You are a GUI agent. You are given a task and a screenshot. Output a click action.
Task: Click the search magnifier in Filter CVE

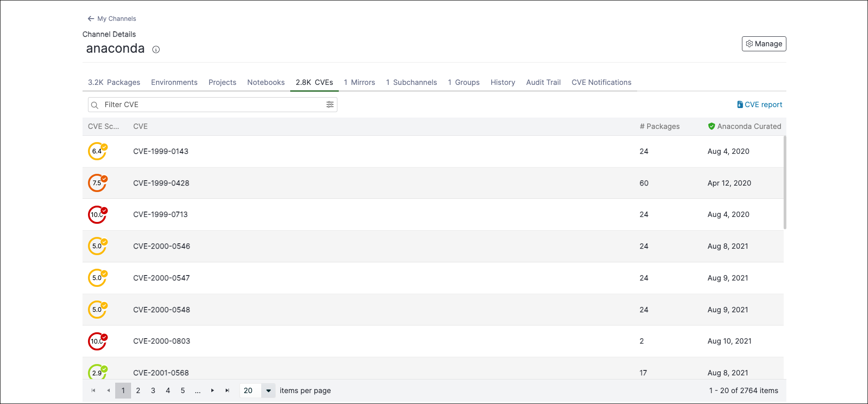tap(95, 105)
